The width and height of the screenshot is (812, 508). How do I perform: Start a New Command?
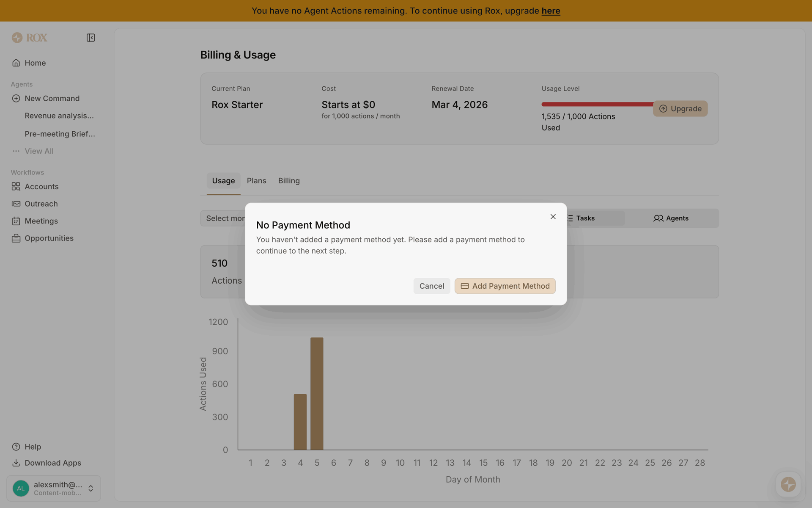[x=52, y=98]
